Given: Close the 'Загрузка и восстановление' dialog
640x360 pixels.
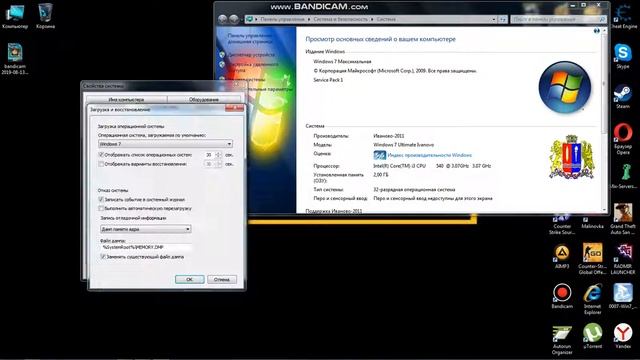Looking at the screenshot, I should pos(235,108).
